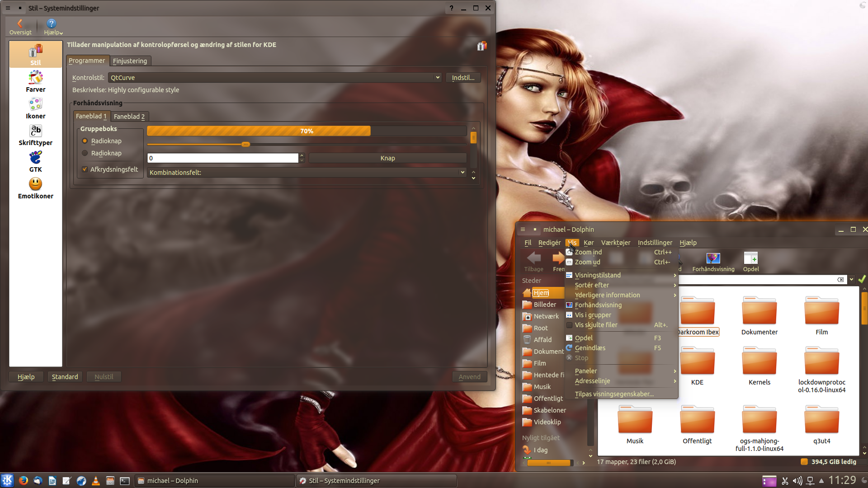868x488 pixels.
Task: Open the q3ut4 folder in Dolphin
Action: pyautogui.click(x=822, y=424)
